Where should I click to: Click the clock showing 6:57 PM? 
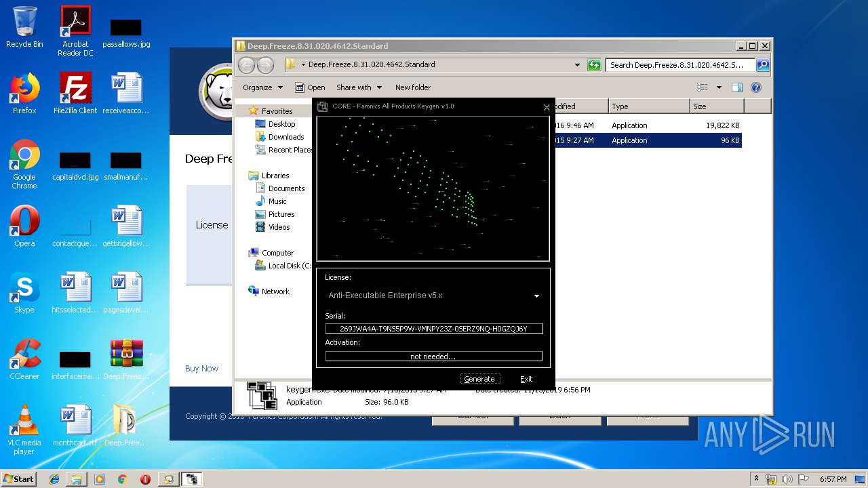[833, 479]
